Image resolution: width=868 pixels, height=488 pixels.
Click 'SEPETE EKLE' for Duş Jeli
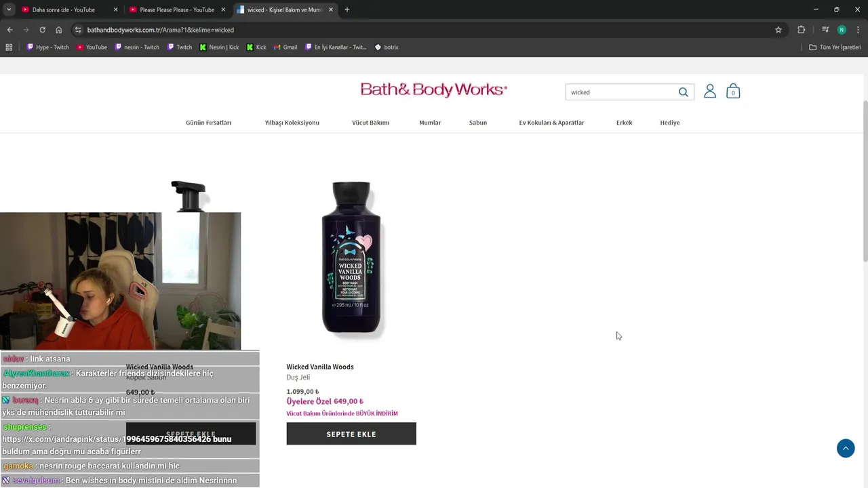click(x=351, y=434)
